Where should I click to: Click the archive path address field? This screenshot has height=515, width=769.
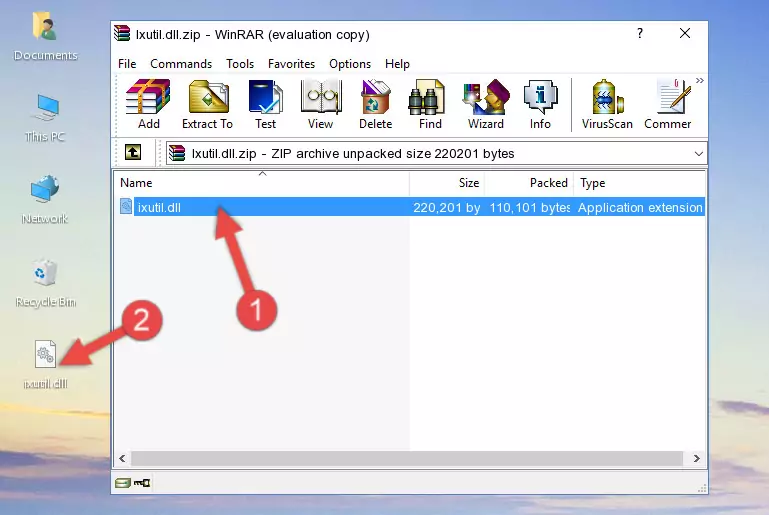click(436, 154)
